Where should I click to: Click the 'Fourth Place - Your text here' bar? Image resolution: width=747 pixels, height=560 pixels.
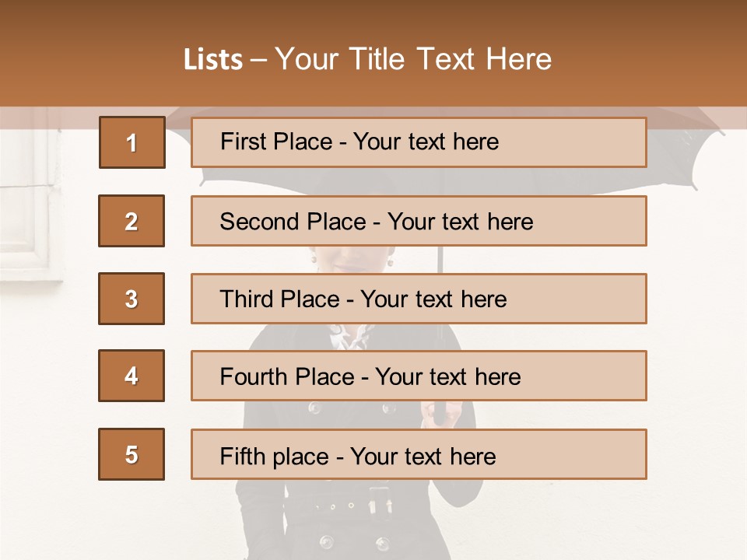tap(419, 376)
